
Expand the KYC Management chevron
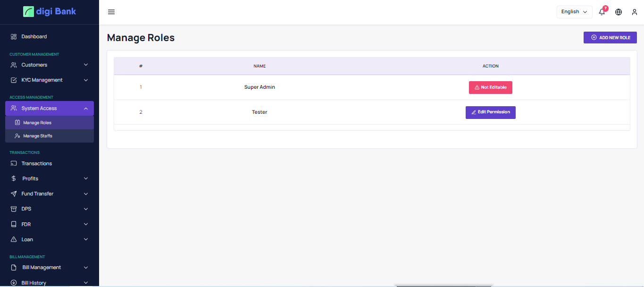click(86, 80)
